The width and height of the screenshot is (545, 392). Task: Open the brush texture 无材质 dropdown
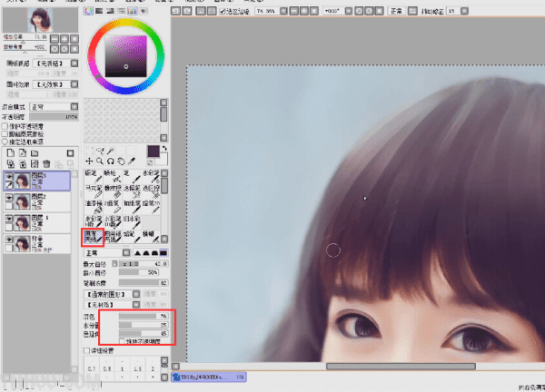(x=136, y=305)
